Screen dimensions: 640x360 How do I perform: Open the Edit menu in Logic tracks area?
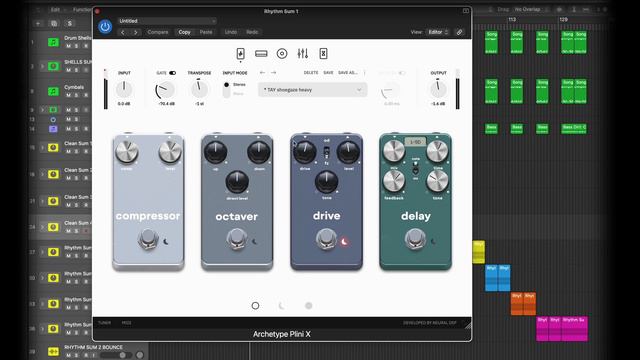tap(55, 9)
